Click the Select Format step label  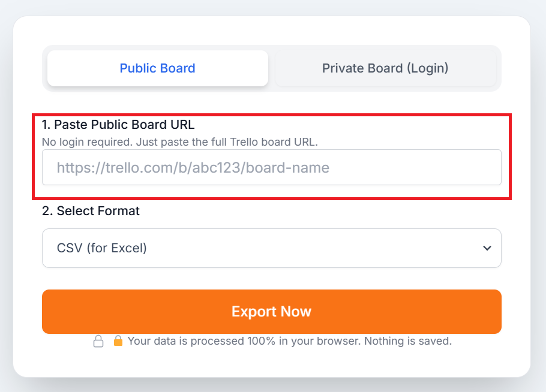point(91,211)
